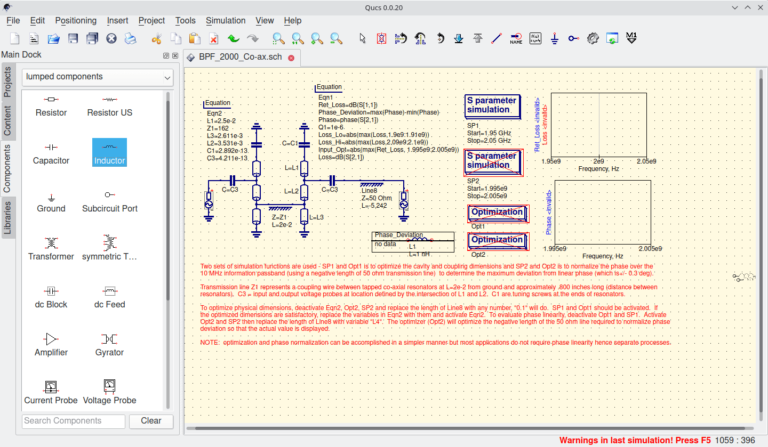Float the Main Dock panel
The image size is (768, 447).
pos(166,56)
